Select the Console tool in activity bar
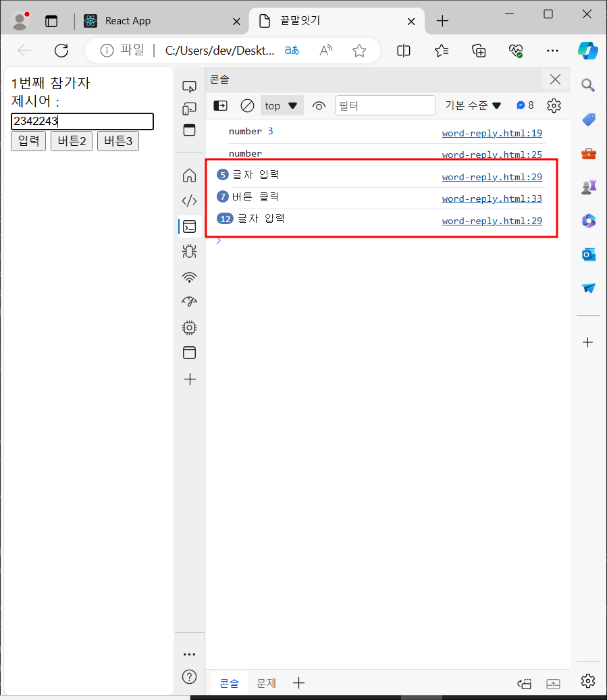607x700 pixels. pos(189,227)
